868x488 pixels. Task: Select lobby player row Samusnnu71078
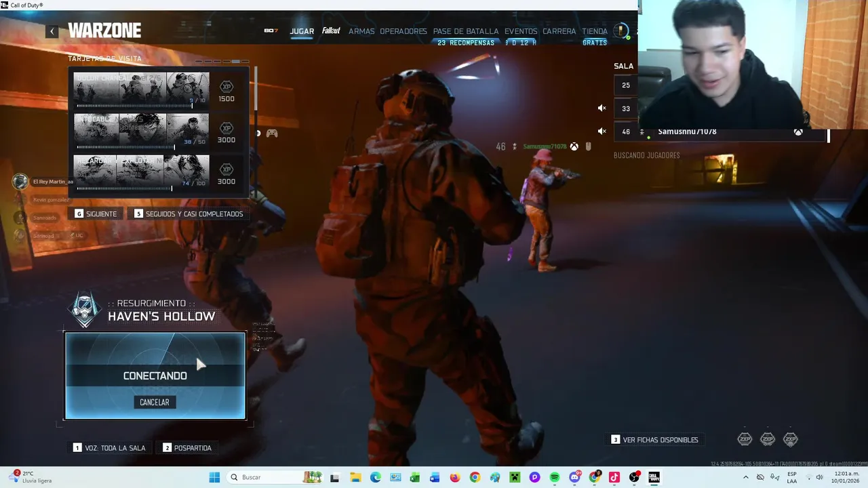pos(721,131)
